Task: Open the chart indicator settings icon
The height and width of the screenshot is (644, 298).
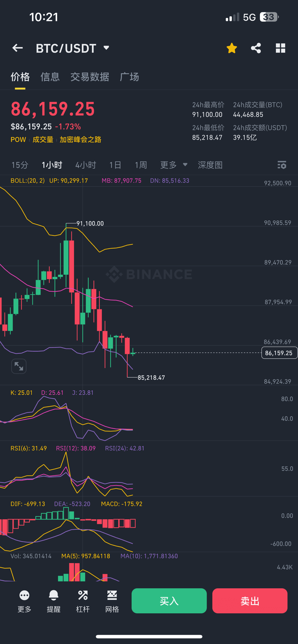Action: coord(282,165)
